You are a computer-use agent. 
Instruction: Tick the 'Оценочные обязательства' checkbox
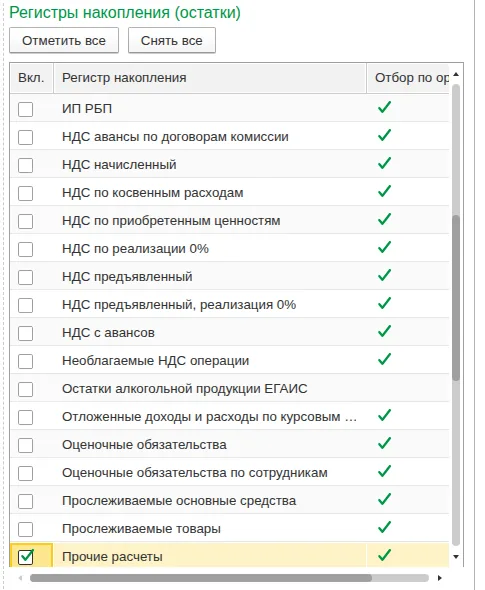26,445
